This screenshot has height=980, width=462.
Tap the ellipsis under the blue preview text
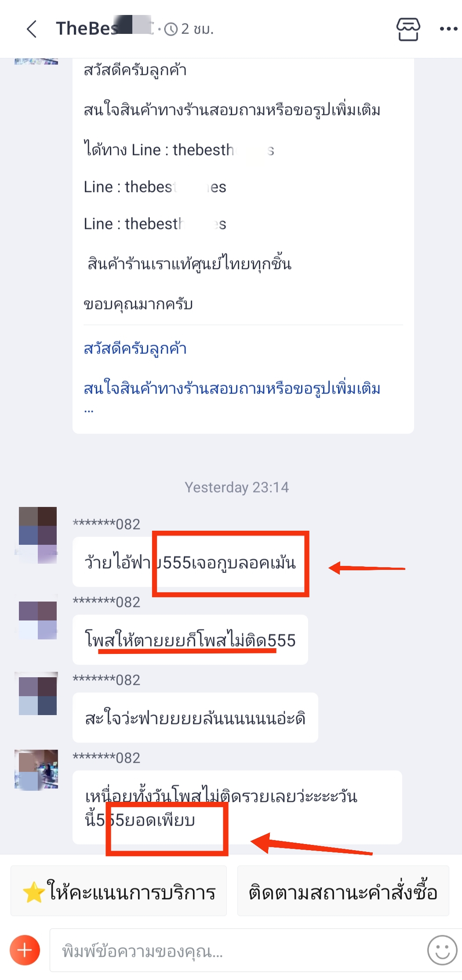tap(89, 411)
